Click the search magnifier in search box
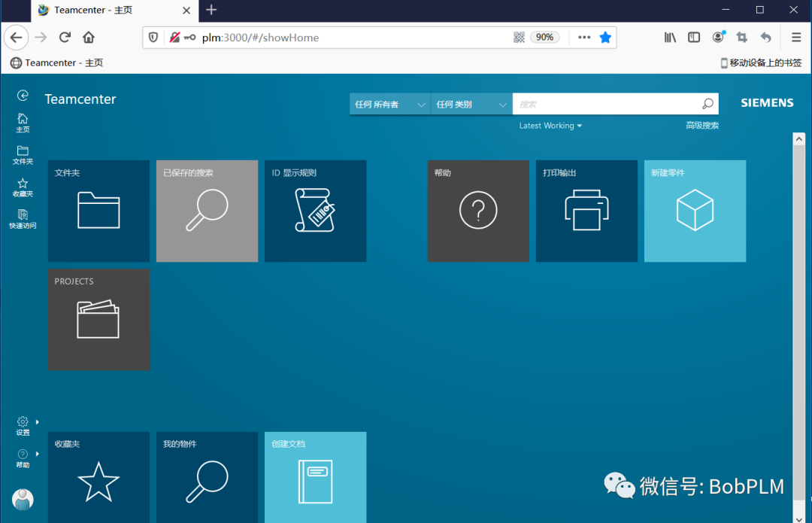The image size is (812, 523). tap(707, 104)
